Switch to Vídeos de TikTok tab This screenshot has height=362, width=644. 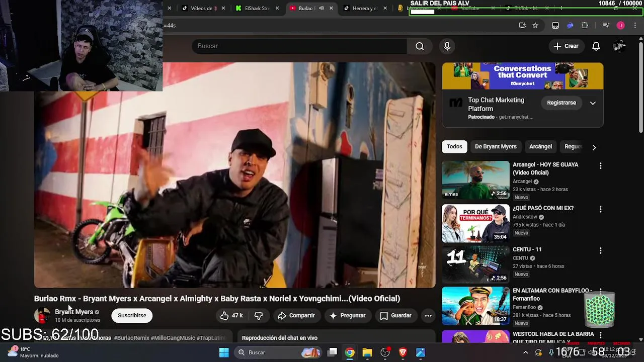[203, 8]
